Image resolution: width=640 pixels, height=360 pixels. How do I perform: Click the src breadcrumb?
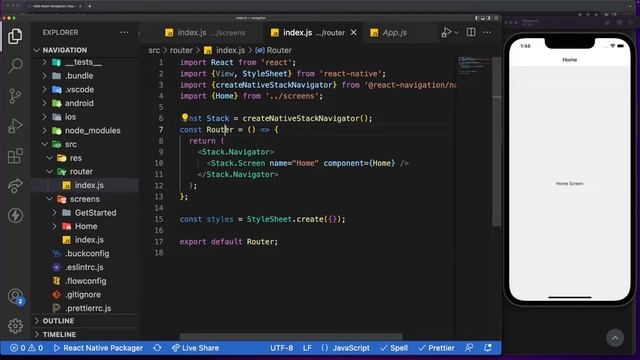coord(154,50)
